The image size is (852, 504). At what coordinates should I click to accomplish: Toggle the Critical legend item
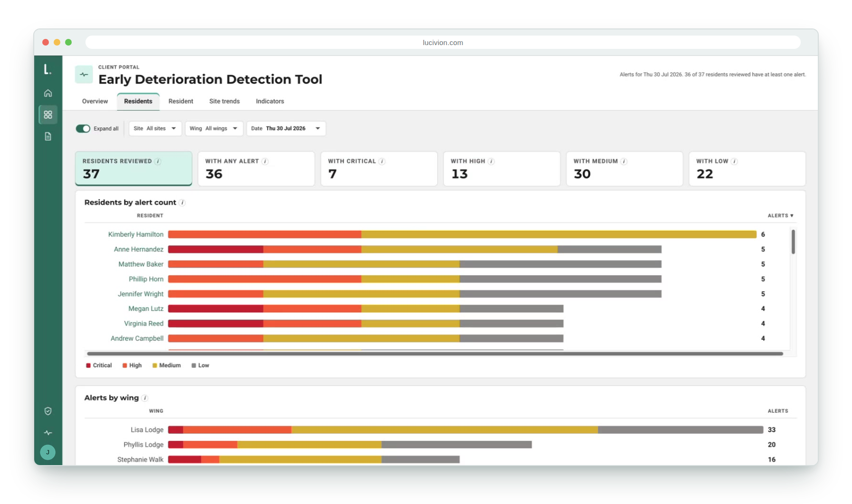click(x=99, y=365)
